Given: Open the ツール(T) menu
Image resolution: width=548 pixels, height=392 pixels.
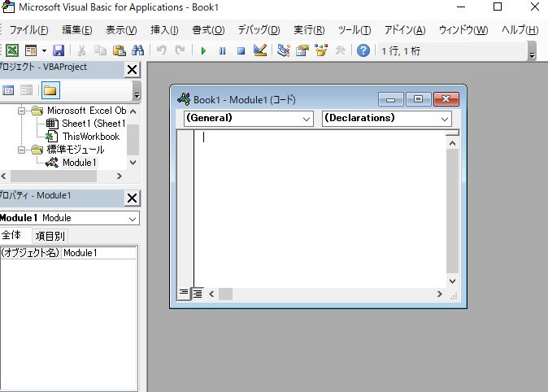Looking at the screenshot, I should click(354, 30).
